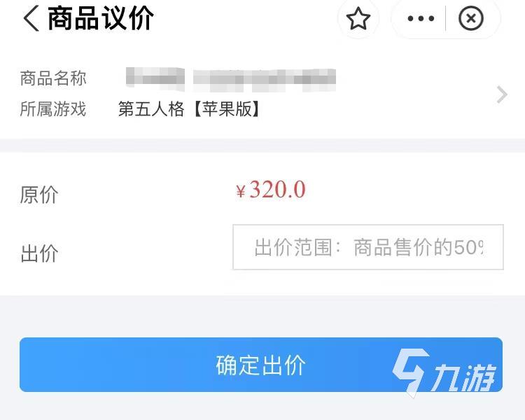
Task: Close the mini program with the X icon
Action: (471, 18)
